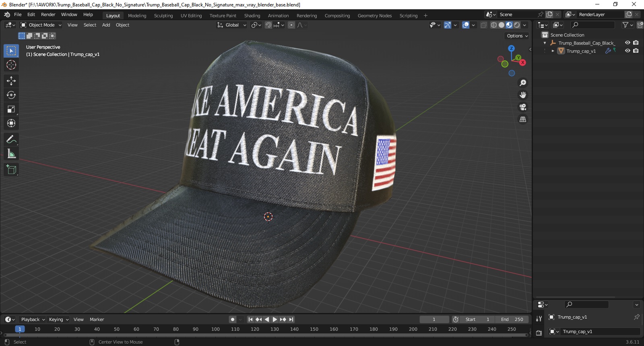Open the Add menu in viewport header
Screen dimensions: 644x346
[x=106, y=25]
